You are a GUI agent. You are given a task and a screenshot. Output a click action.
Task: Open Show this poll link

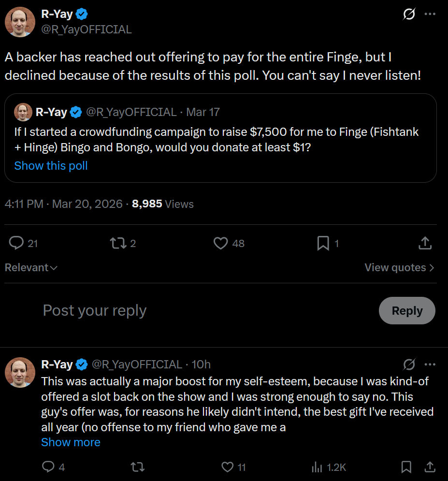pos(51,166)
